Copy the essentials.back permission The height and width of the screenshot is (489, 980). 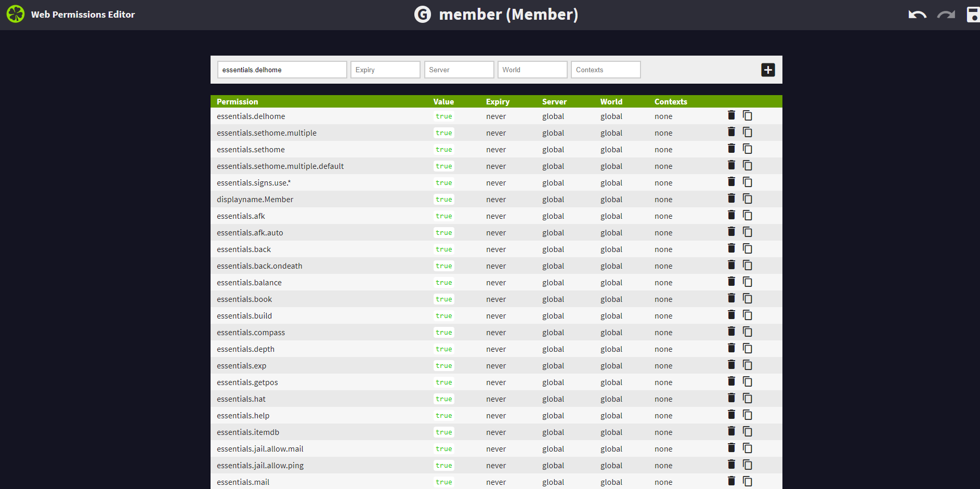748,248
